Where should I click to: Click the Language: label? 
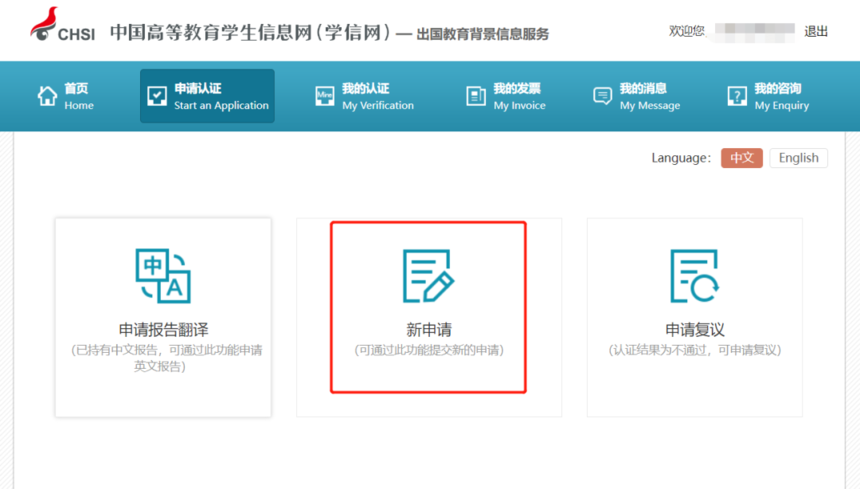click(x=681, y=158)
